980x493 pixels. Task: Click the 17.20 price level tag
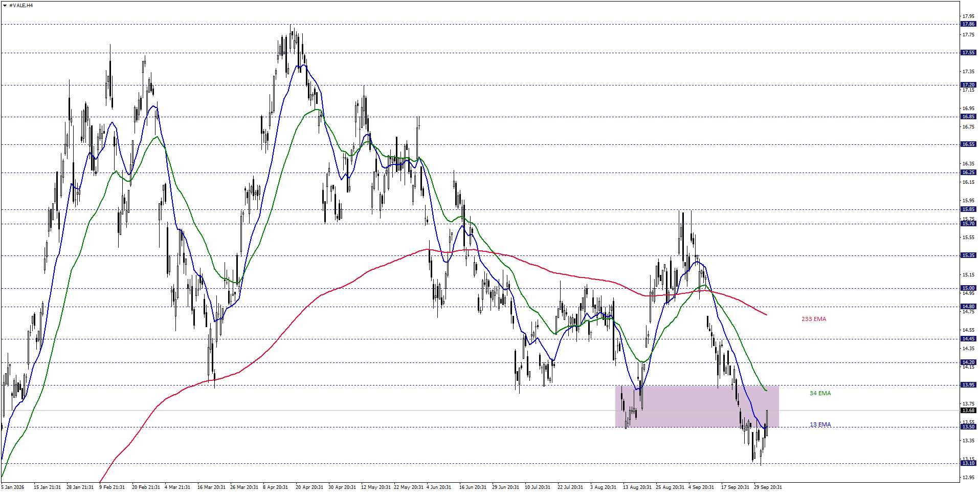tap(968, 85)
